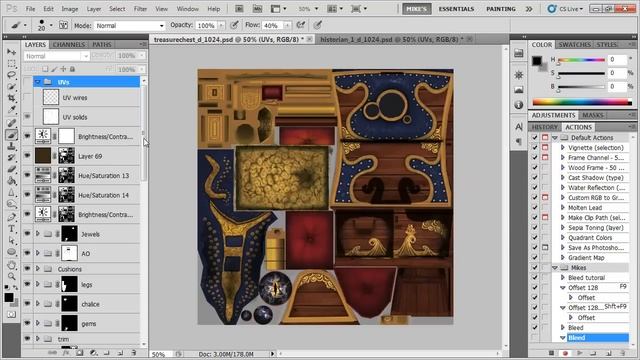This screenshot has height=360, width=640.
Task: Expand the gems layer group
Action: (x=38, y=323)
